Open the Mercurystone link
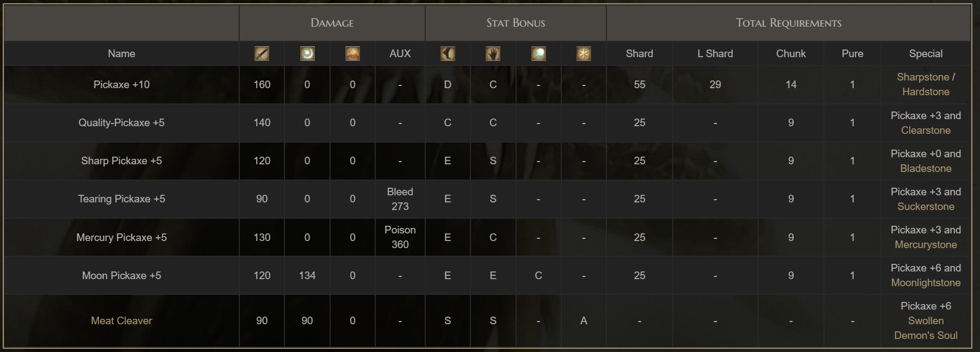This screenshot has height=352, width=980. 926,245
